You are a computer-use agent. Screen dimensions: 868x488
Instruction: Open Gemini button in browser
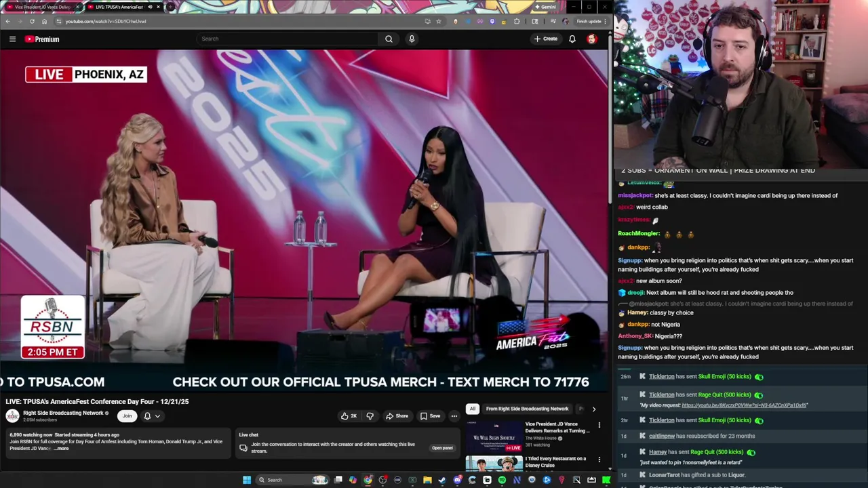545,7
